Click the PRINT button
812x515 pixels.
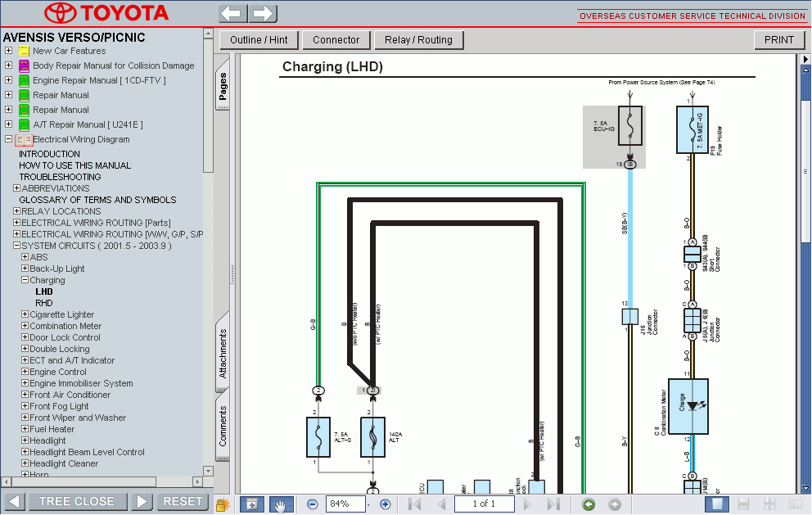pos(779,40)
